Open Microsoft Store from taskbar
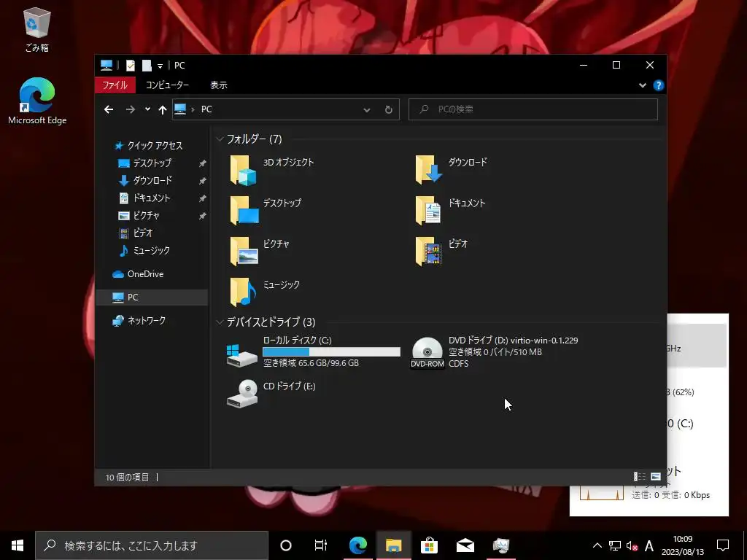The width and height of the screenshot is (747, 560). (429, 545)
